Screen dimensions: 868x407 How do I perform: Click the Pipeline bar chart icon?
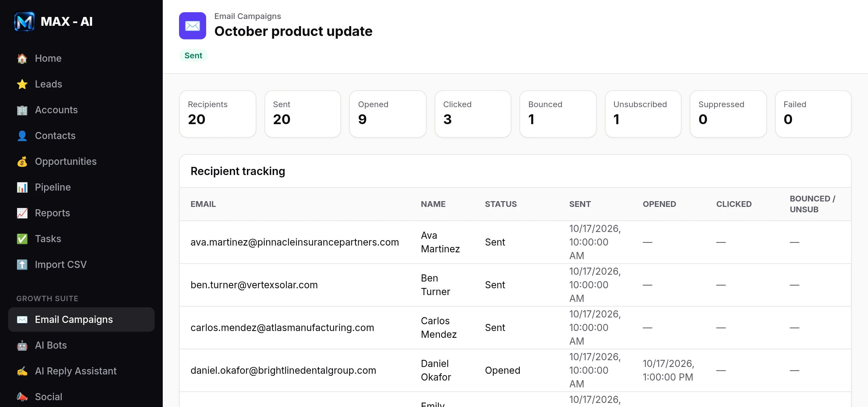tap(22, 187)
